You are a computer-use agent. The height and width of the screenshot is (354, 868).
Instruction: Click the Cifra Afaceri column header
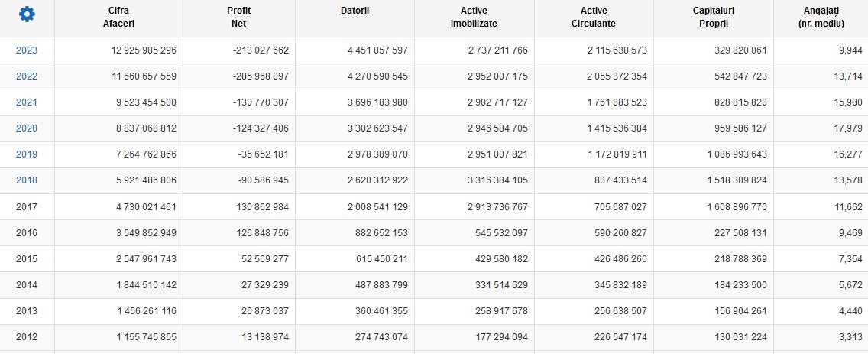tap(119, 17)
